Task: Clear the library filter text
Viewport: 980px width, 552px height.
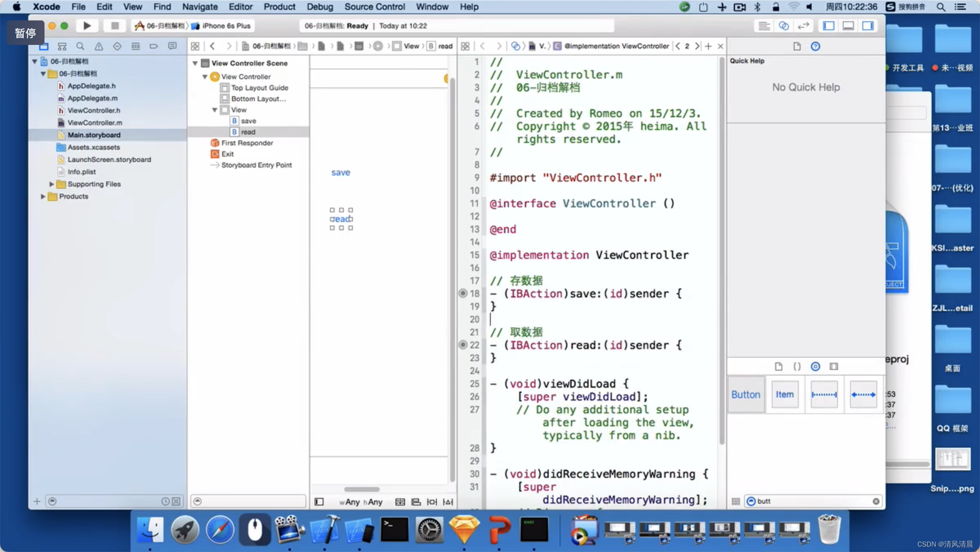Action: coord(876,501)
